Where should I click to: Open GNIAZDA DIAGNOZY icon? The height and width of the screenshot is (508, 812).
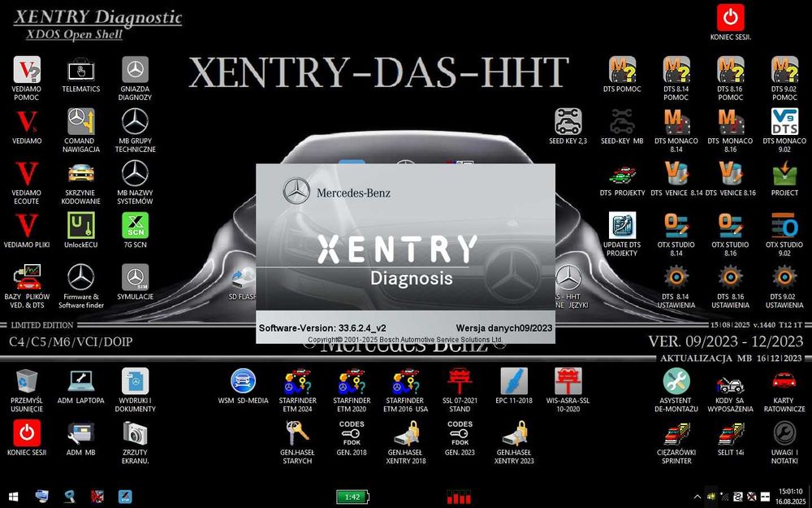(x=135, y=70)
